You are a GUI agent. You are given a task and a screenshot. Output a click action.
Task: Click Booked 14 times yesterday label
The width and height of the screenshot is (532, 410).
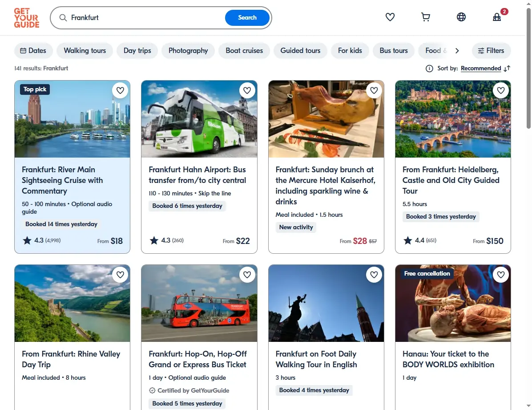click(x=61, y=224)
